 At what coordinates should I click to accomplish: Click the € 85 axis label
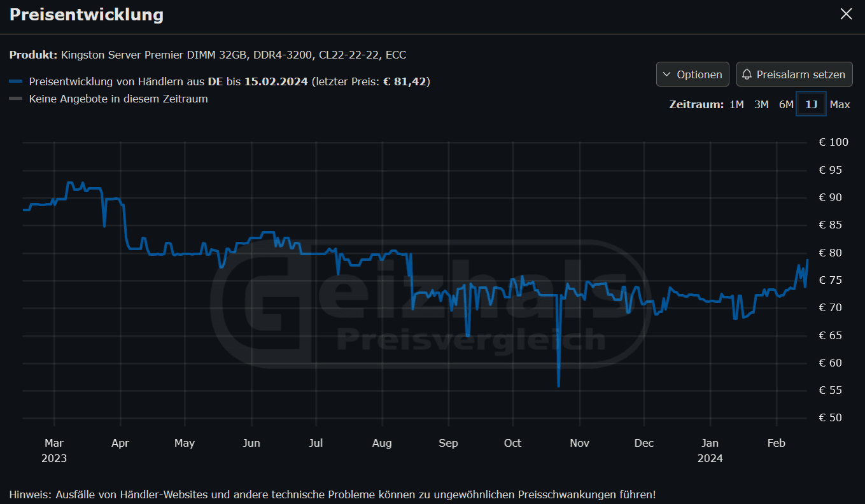[x=831, y=225]
